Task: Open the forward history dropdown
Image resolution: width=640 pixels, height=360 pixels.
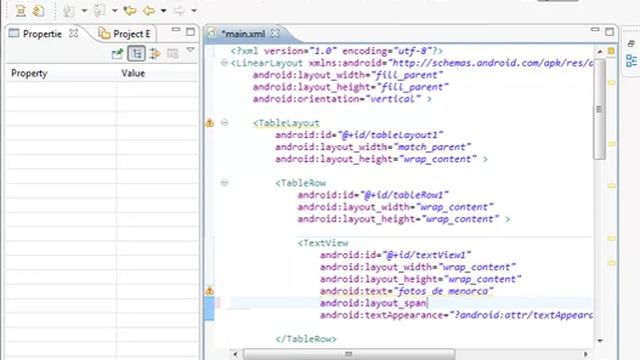Action: point(194,11)
